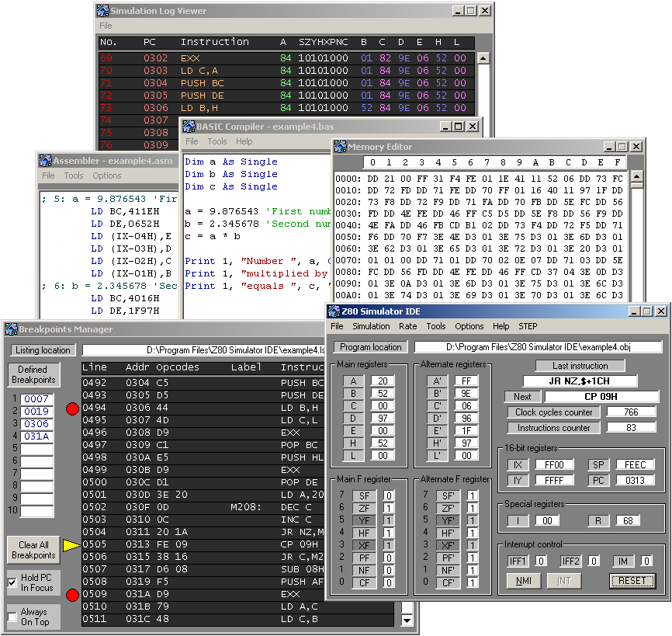This screenshot has height=636, width=672.
Task: Click the Z80 Simulator IDE title bar icon
Action: (x=334, y=311)
